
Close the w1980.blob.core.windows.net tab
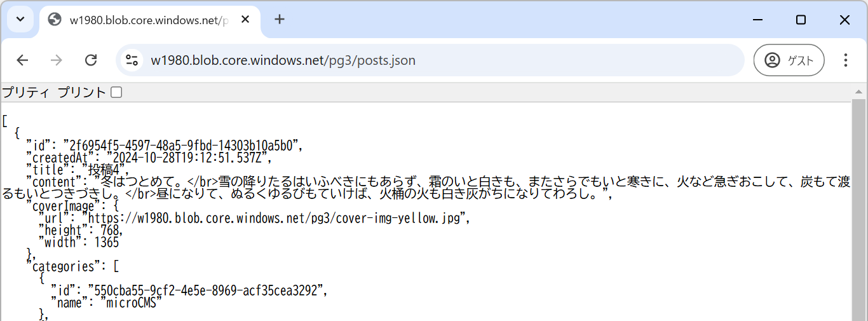pos(245,20)
